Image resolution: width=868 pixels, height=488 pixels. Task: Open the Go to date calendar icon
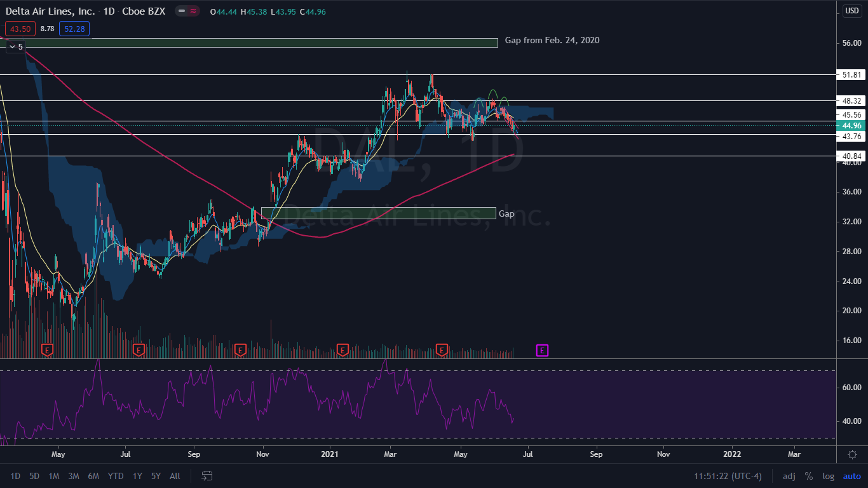click(207, 475)
